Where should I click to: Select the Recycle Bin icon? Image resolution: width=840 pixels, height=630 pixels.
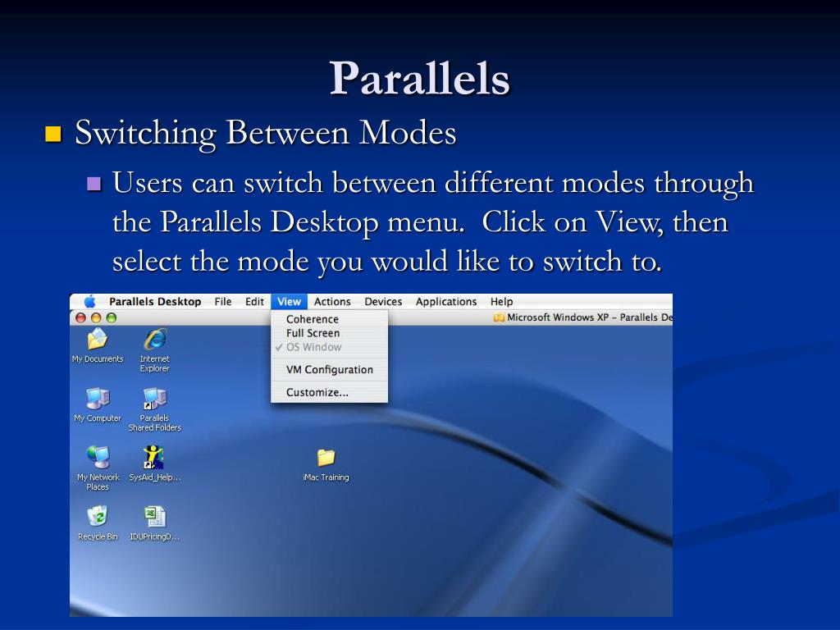pos(98,516)
